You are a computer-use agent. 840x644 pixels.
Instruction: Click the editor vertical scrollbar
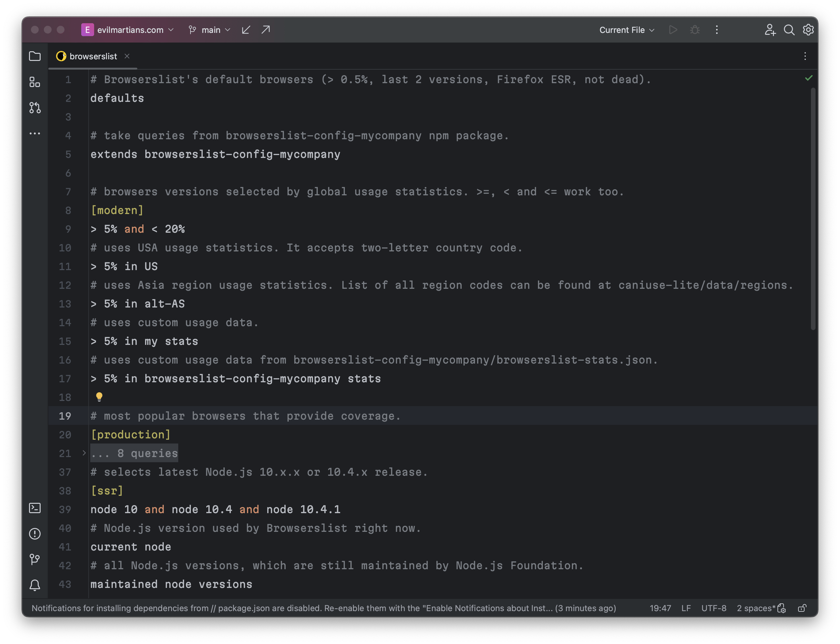tap(813, 209)
